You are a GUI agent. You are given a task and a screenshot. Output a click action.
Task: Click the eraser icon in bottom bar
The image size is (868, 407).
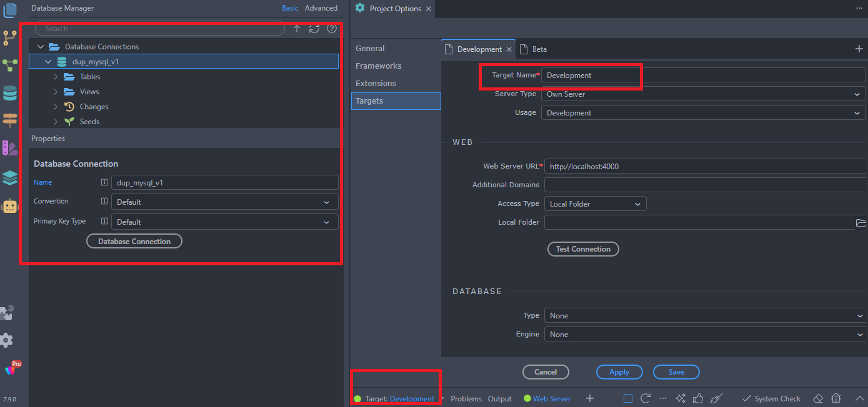817,398
